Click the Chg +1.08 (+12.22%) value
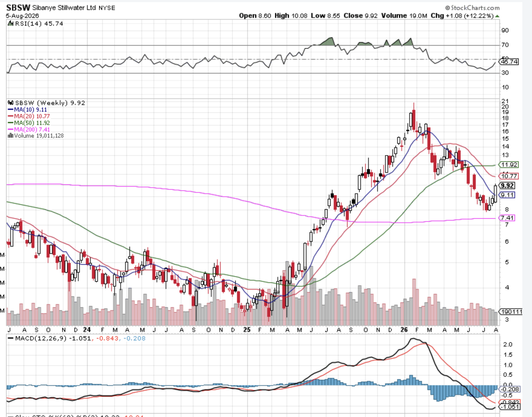 pos(462,16)
